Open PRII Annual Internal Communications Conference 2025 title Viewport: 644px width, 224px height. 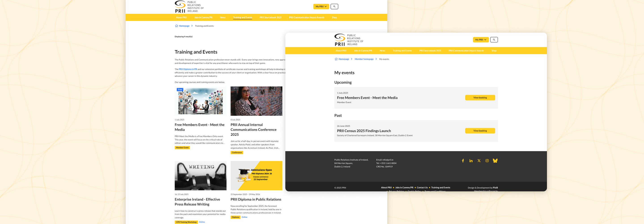(253, 129)
